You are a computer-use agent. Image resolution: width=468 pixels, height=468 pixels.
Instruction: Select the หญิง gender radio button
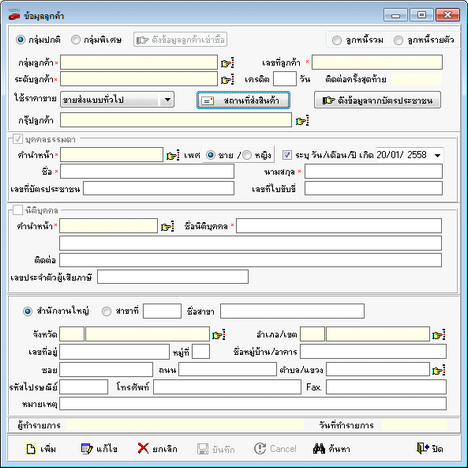tap(247, 155)
